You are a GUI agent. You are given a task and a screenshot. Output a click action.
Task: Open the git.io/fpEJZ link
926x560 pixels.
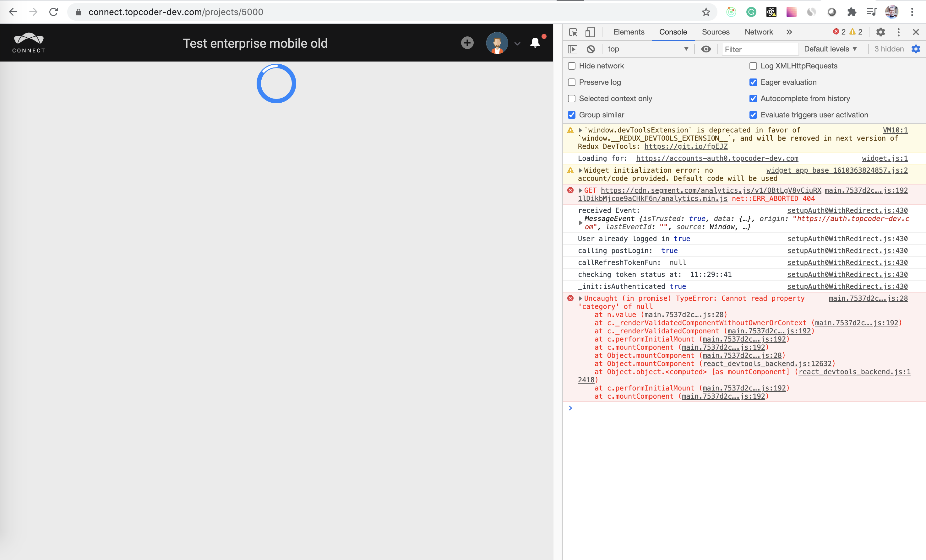(686, 147)
